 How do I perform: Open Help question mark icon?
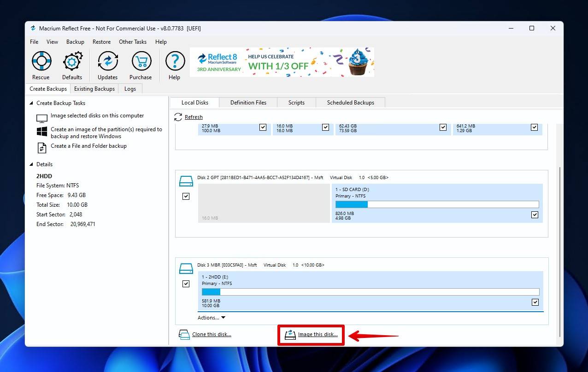175,61
